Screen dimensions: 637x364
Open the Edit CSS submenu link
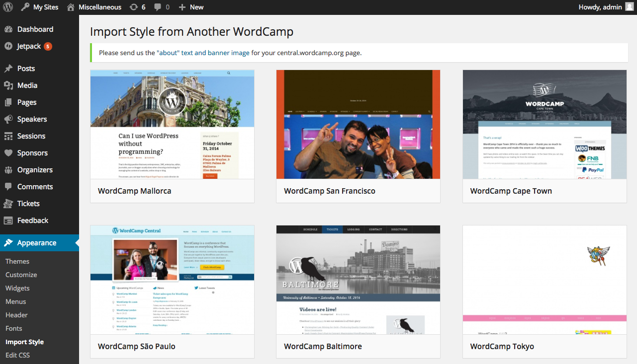[x=18, y=355]
